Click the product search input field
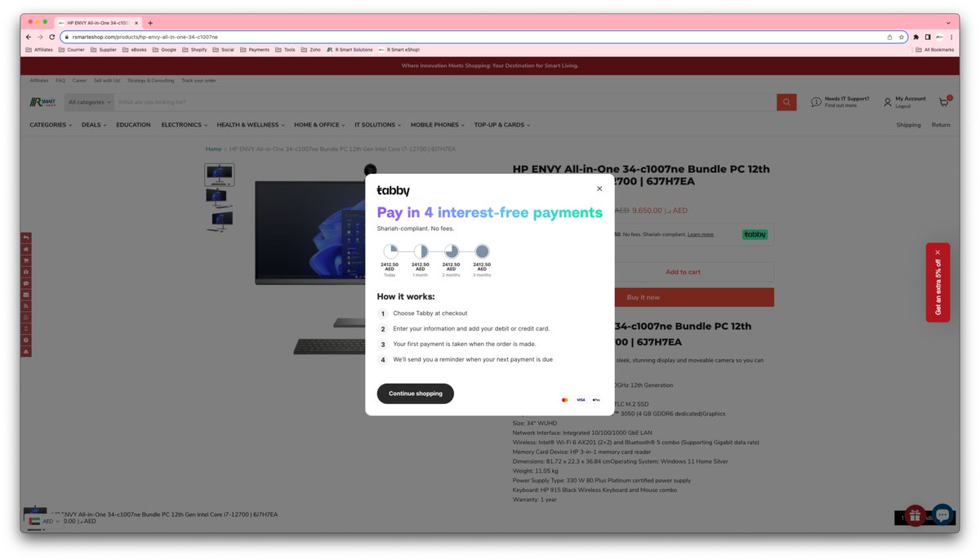 click(445, 102)
